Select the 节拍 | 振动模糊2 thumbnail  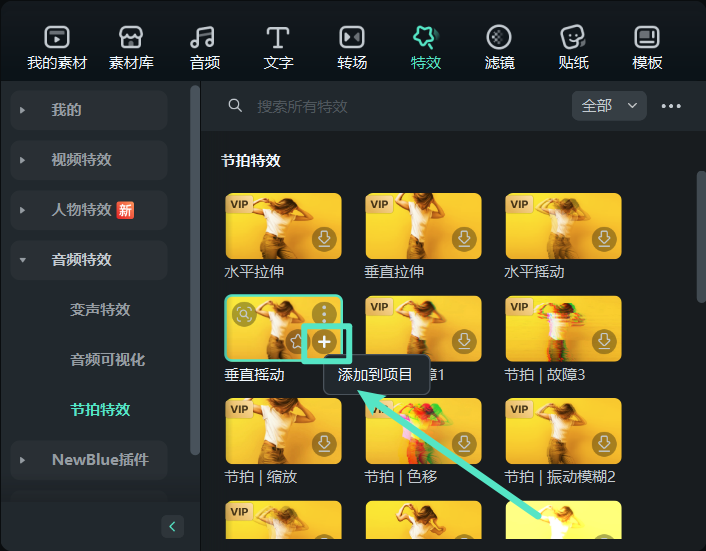(564, 431)
